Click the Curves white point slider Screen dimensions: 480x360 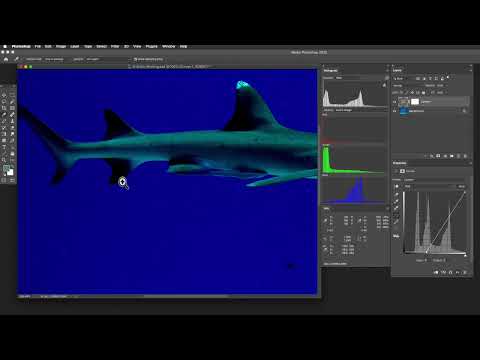tap(465, 255)
